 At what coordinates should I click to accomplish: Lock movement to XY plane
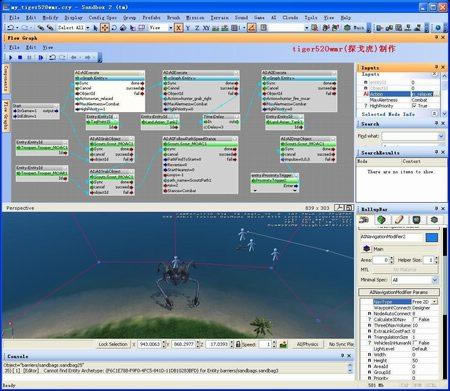(206, 28)
